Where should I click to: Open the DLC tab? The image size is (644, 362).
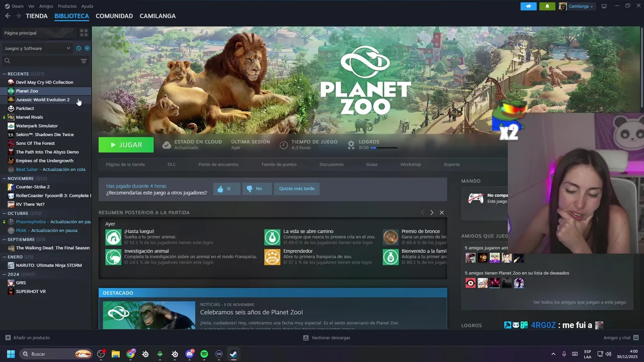pos(172,164)
